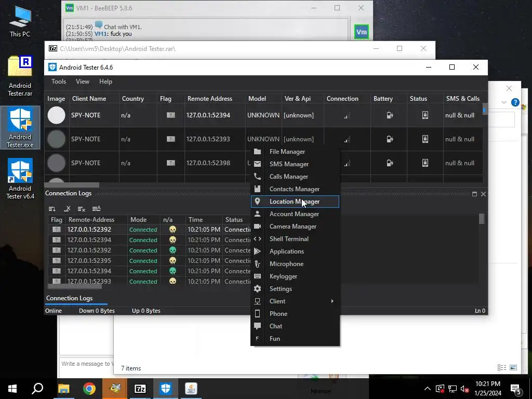Click the SMS & Calls column header

463,99
